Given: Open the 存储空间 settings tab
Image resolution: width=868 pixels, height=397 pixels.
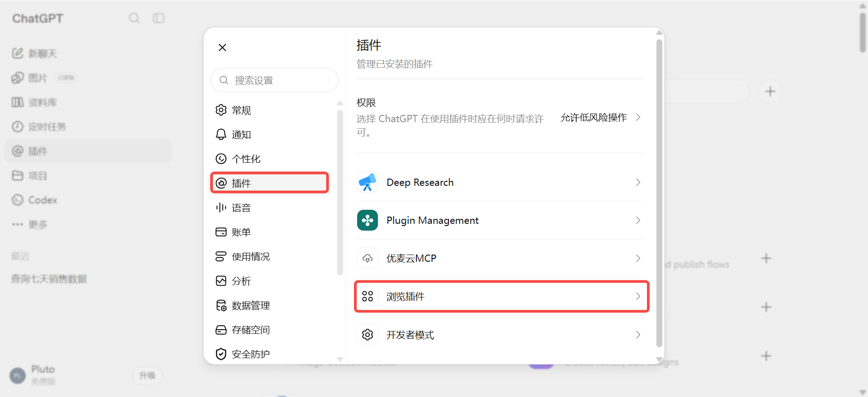Looking at the screenshot, I should click(270, 330).
